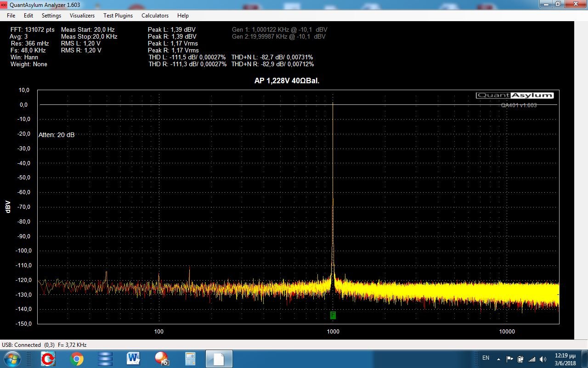Click the red circular arrow taskbar icon
This screenshot has height=368, width=588.
pyautogui.click(x=48, y=358)
